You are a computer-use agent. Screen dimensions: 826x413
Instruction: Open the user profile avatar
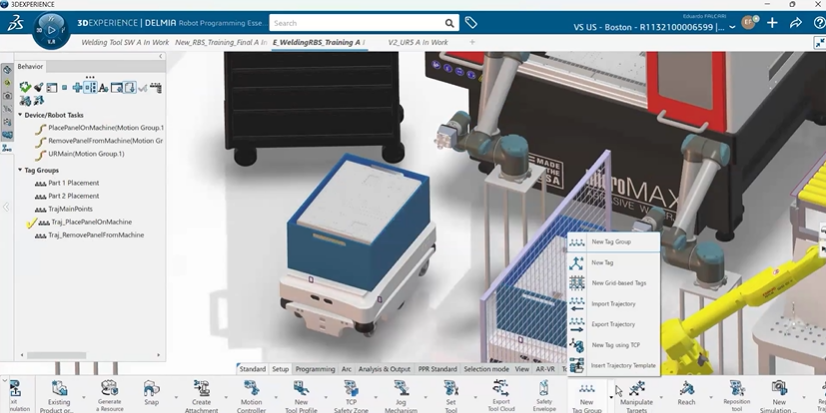pyautogui.click(x=749, y=23)
